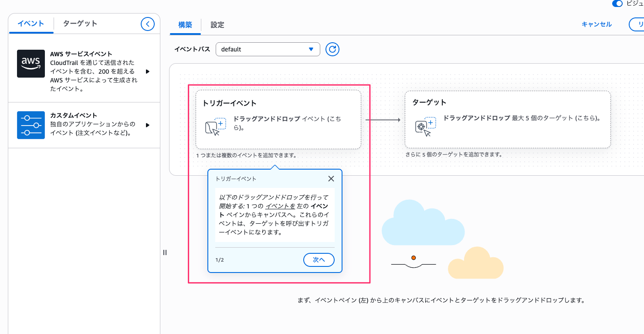The height and width of the screenshot is (334, 644).
Task: Toggle the visual mode switch
Action: point(617,3)
